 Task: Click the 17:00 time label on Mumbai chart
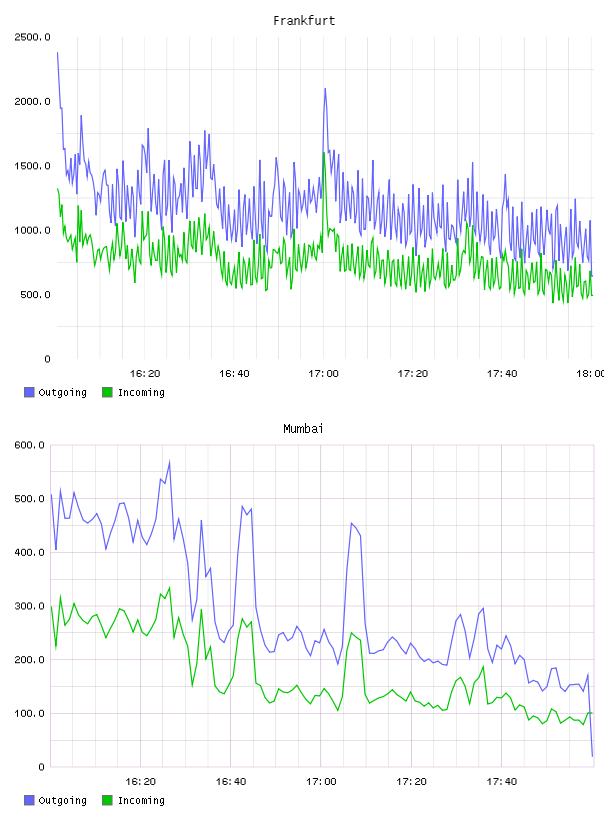[321, 782]
